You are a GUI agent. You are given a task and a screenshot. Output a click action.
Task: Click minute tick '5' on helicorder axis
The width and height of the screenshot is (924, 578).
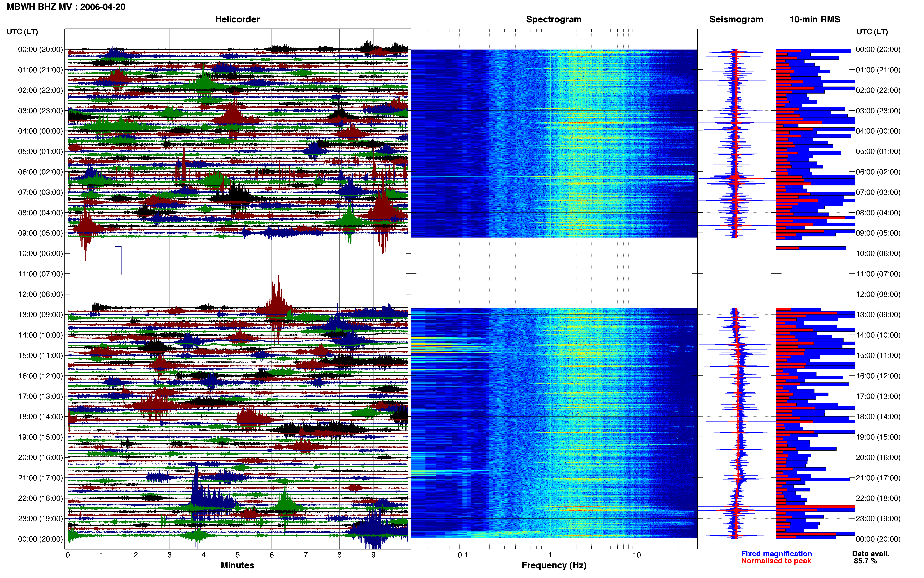click(238, 555)
